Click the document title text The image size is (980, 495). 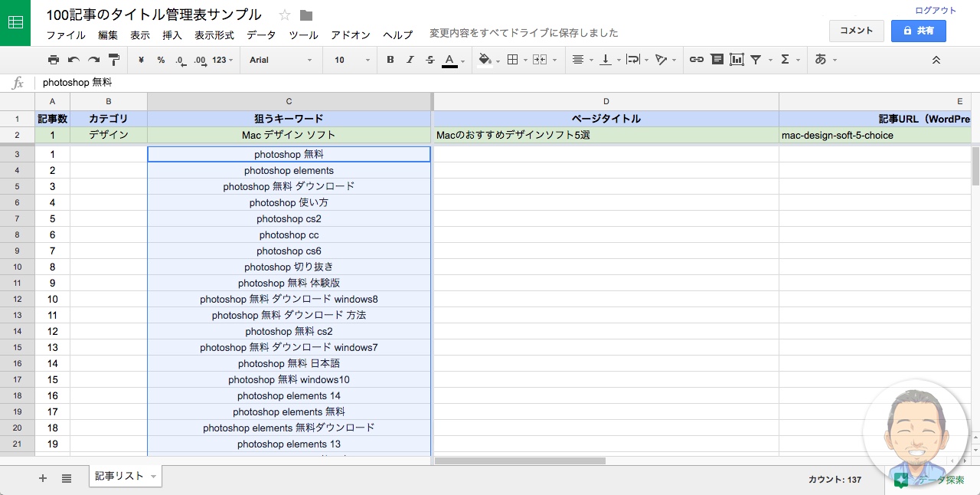pos(154,15)
